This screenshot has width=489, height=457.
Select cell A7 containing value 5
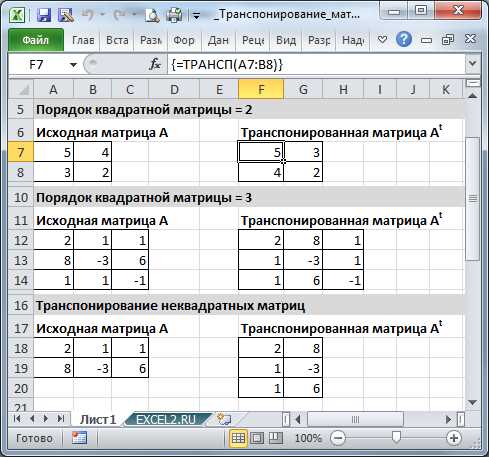click(x=53, y=152)
